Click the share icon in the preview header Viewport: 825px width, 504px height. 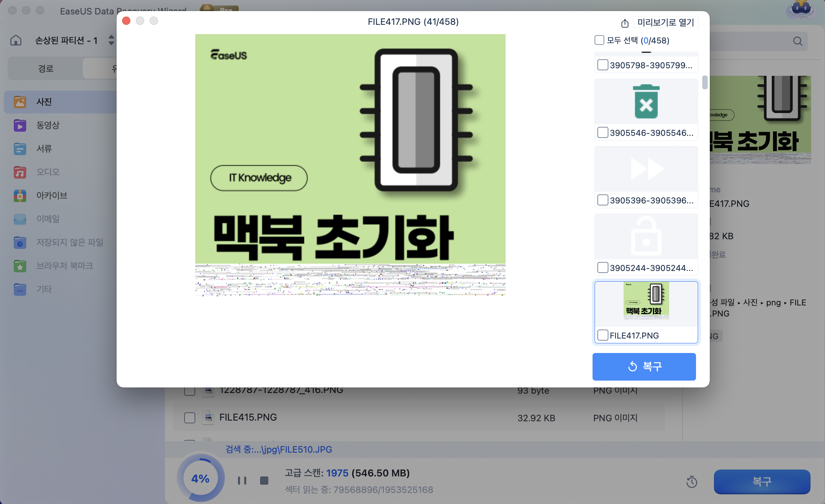tap(625, 23)
